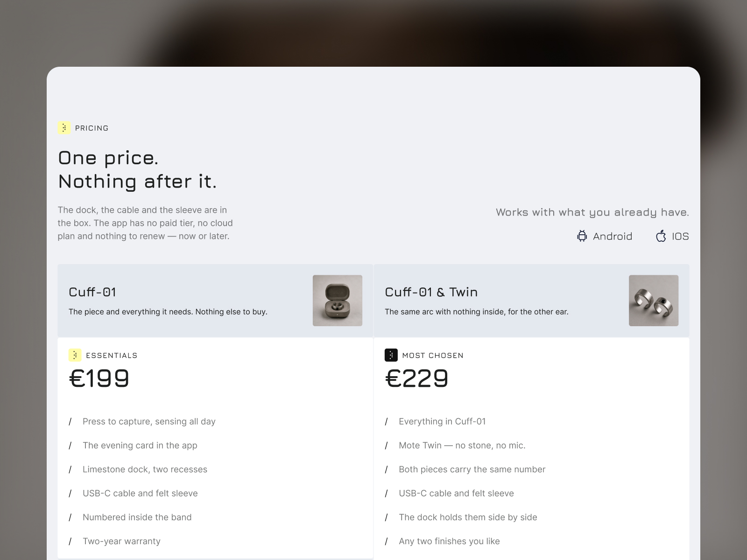Open the Cuff-01 dock product thumbnail
This screenshot has height=560, width=747.
tap(337, 301)
